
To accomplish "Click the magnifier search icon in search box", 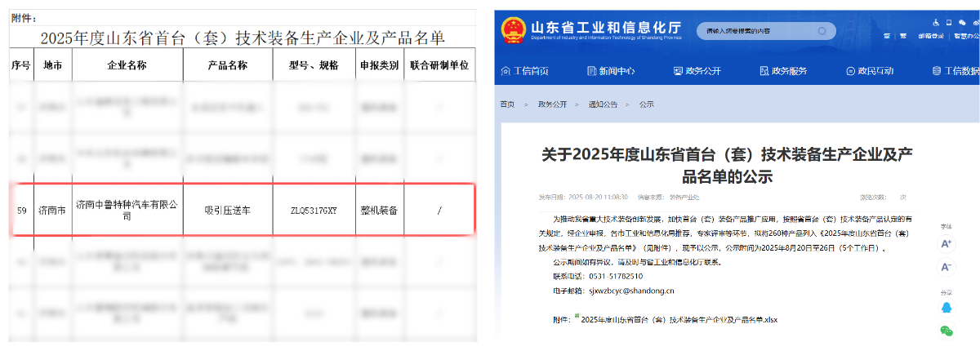I will [x=822, y=31].
